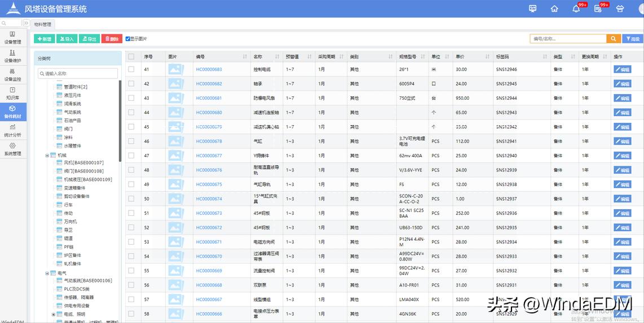Viewport: 644px width, 323px height.
Task: Click the category tree scrollbar
Action: [120, 121]
